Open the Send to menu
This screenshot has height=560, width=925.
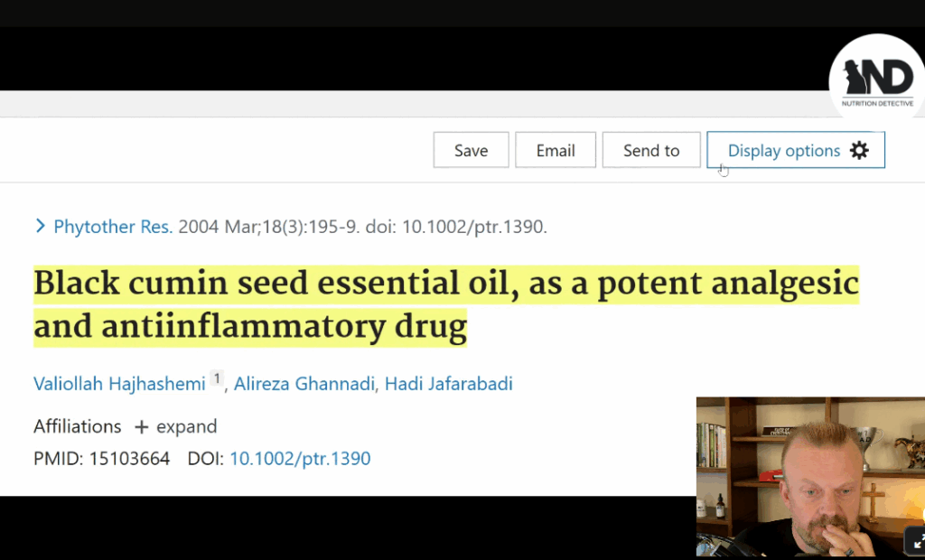point(651,151)
